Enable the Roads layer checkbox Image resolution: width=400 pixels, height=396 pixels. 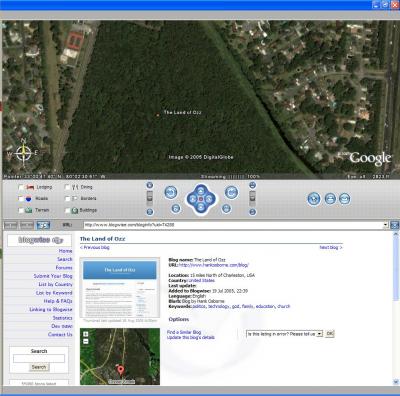[21, 199]
